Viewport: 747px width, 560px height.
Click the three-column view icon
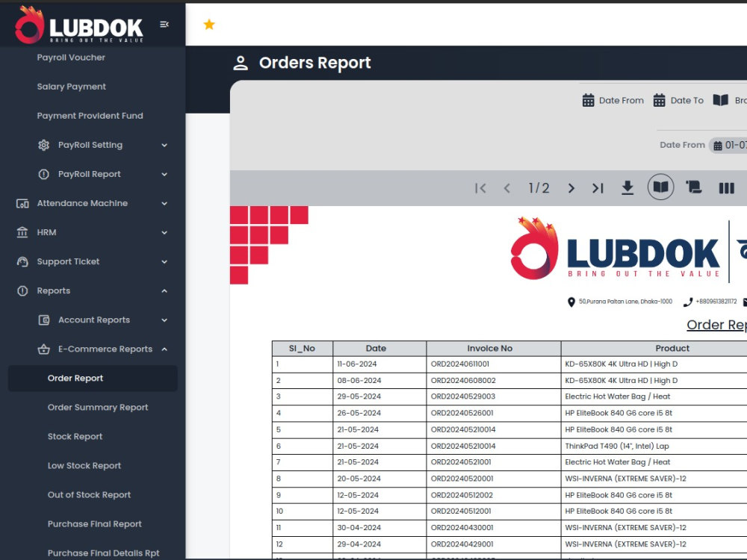[x=727, y=188]
